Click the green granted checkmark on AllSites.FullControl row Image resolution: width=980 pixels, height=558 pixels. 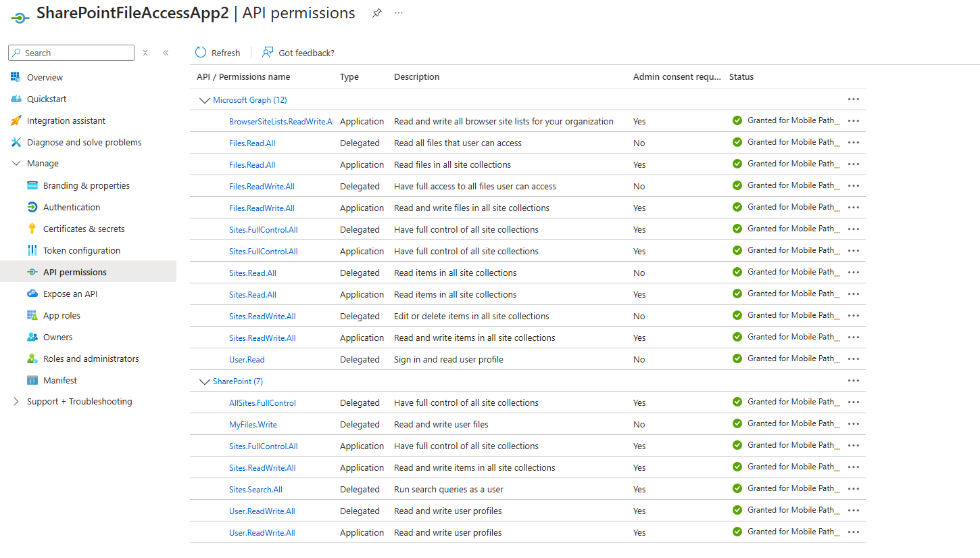click(737, 402)
